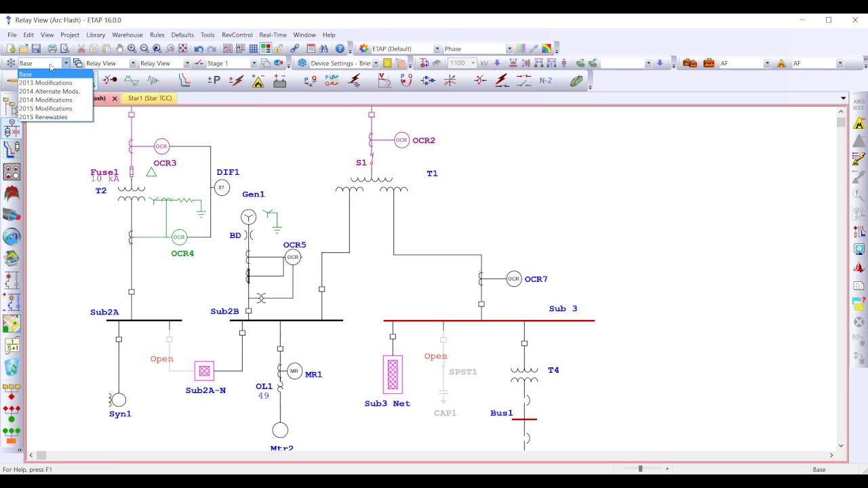The image size is (868, 488).
Task: Click the red Open label near Sub2A-N
Action: click(x=161, y=359)
